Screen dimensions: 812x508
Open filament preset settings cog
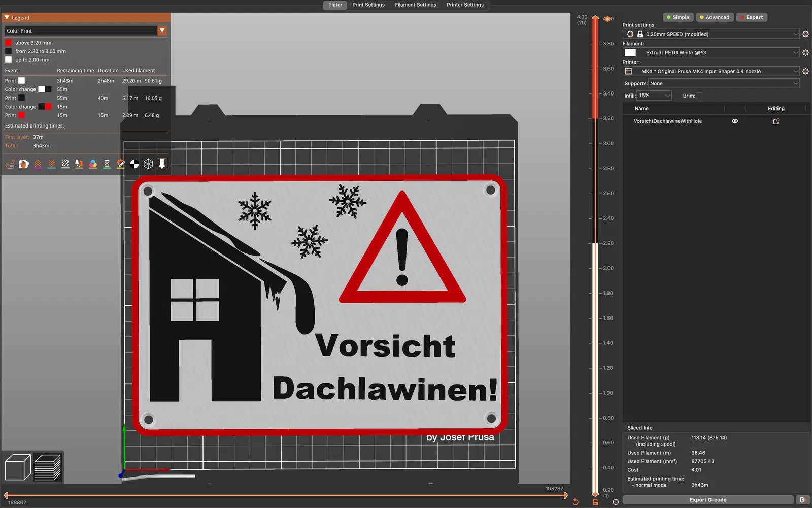click(x=805, y=53)
